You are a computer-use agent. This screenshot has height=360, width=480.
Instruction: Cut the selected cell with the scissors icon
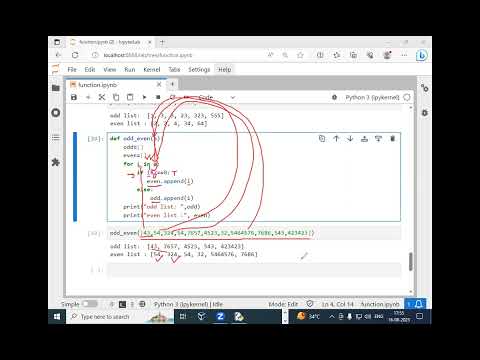[x=102, y=97]
